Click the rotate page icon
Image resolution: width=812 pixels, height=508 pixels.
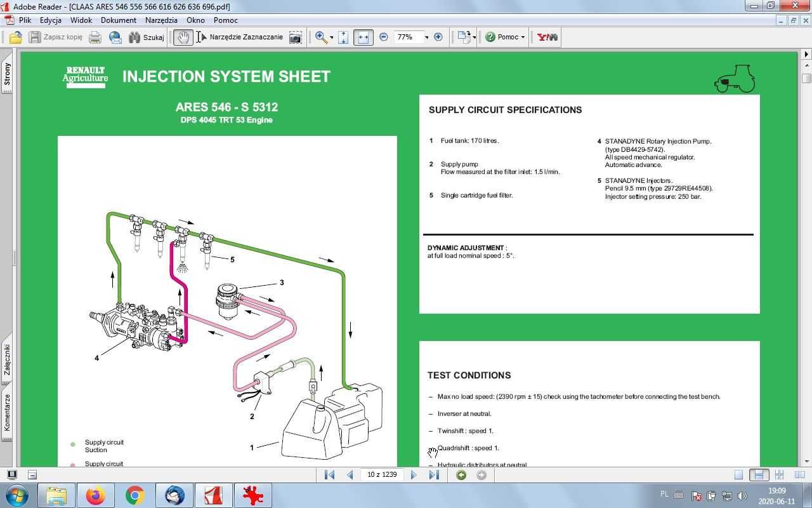pos(464,37)
